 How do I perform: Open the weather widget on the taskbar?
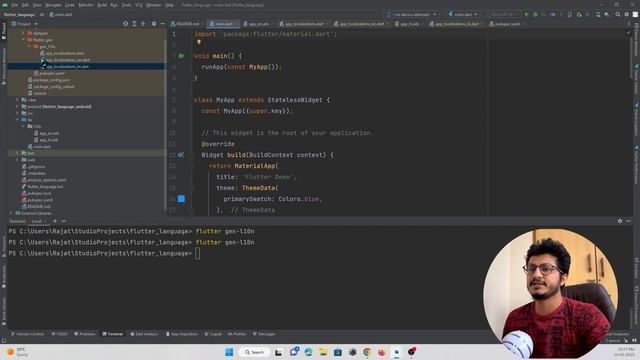click(17, 352)
